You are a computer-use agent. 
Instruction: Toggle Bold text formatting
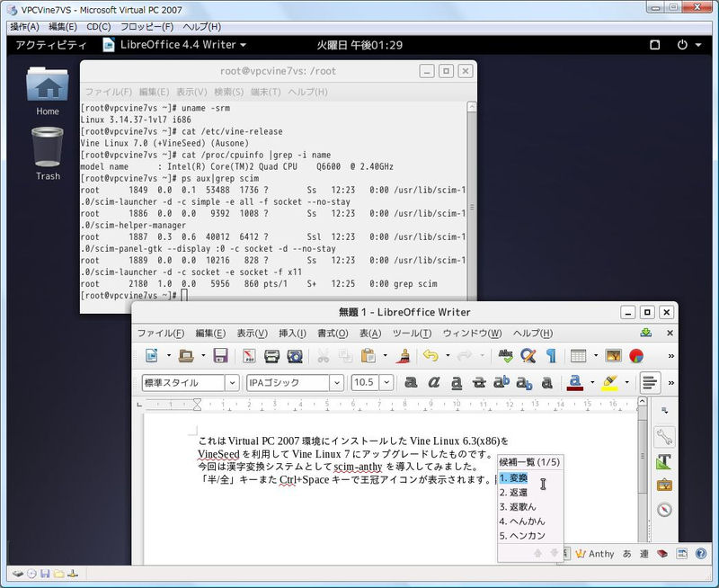pyautogui.click(x=411, y=382)
